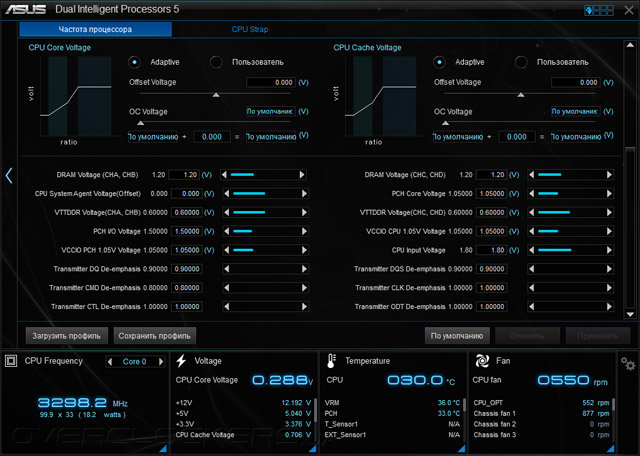This screenshot has height=456, width=640.
Task: Decrease Transmitter DQS De-emphasis left arrow
Action: pyautogui.click(x=531, y=269)
